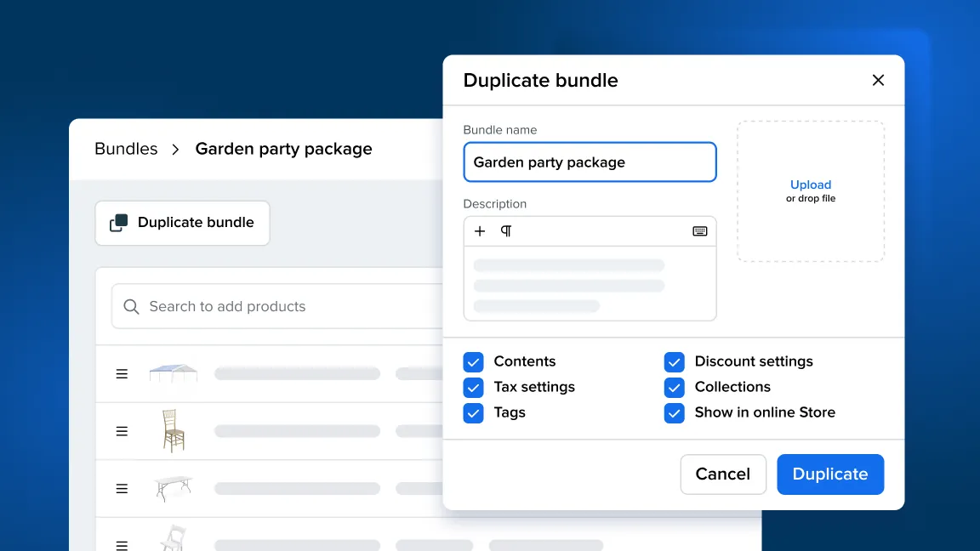Viewport: 980px width, 551px height.
Task: Click the Description label
Action: [494, 204]
